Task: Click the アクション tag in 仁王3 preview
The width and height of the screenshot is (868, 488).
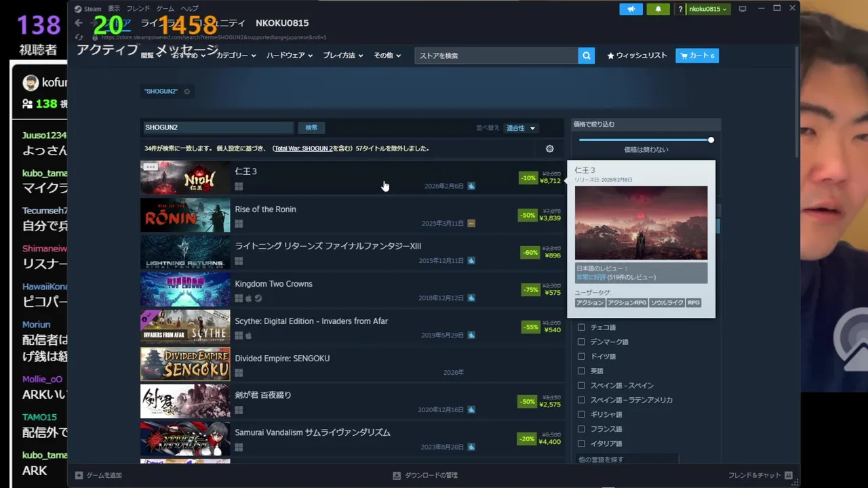Action: pos(590,303)
